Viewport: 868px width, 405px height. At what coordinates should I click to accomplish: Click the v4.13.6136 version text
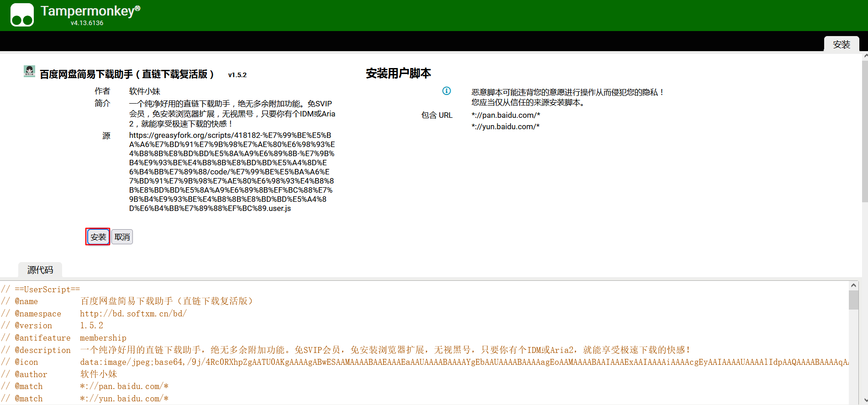pos(87,23)
